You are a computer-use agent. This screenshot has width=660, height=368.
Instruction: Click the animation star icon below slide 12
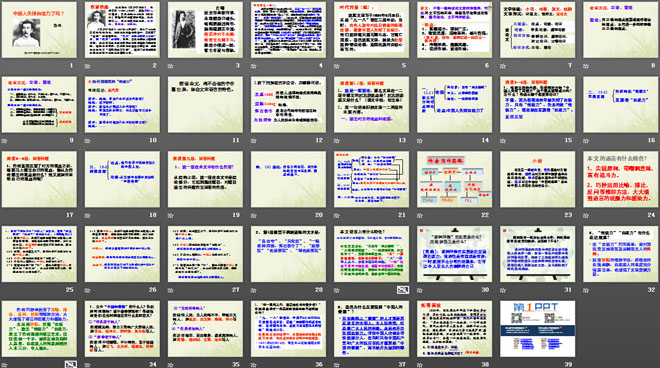pyautogui.click(x=254, y=141)
